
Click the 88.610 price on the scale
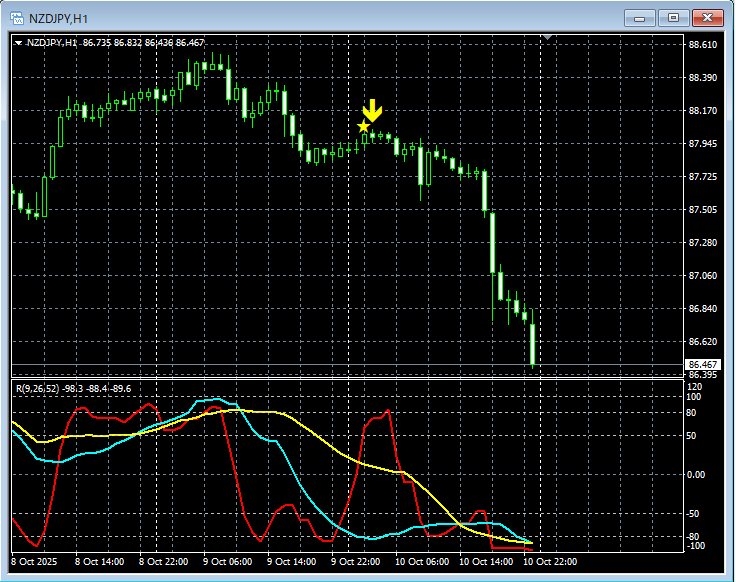click(x=703, y=45)
